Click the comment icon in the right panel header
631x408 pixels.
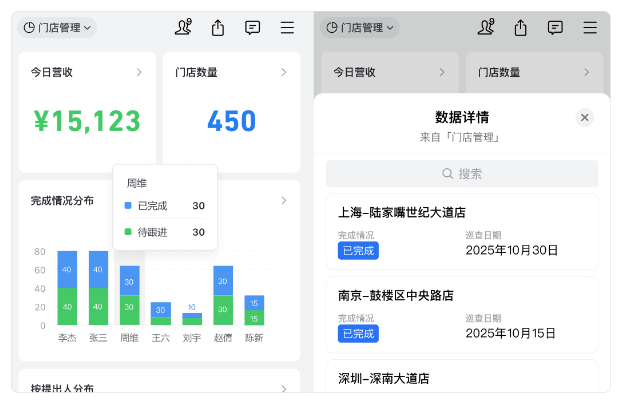555,28
